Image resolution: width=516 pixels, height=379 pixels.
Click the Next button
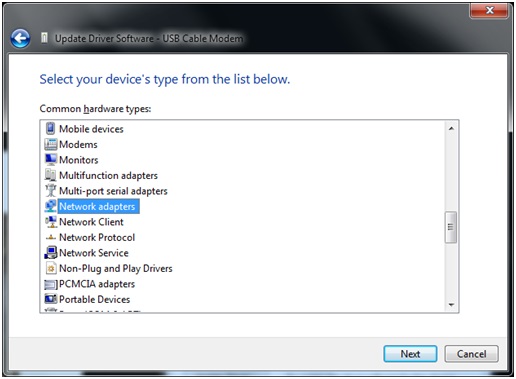(410, 354)
